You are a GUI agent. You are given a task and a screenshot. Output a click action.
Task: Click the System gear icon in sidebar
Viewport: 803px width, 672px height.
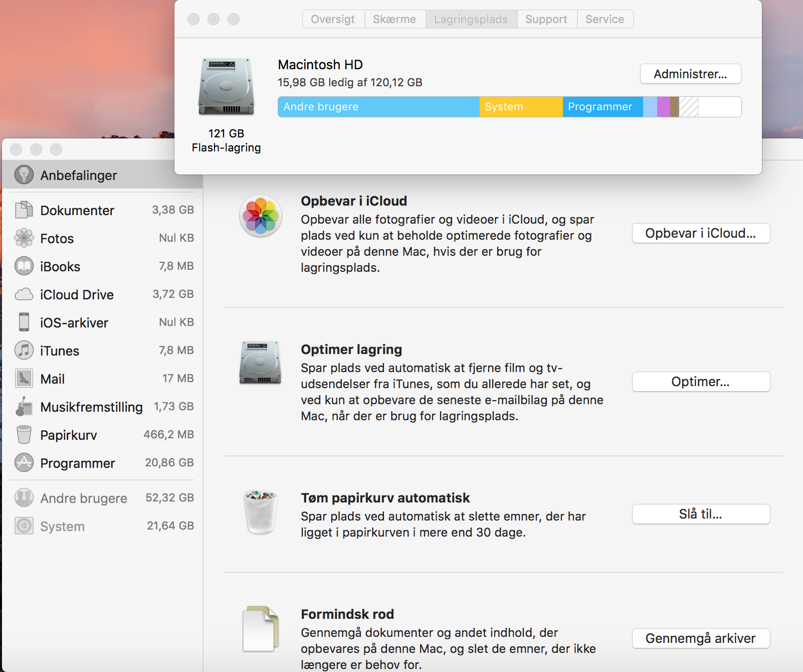24,526
